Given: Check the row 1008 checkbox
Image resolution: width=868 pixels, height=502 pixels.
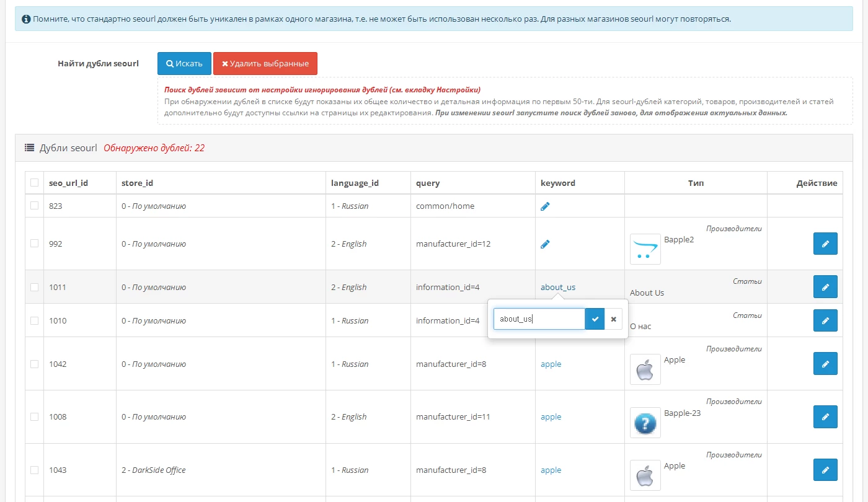Looking at the screenshot, I should point(35,416).
